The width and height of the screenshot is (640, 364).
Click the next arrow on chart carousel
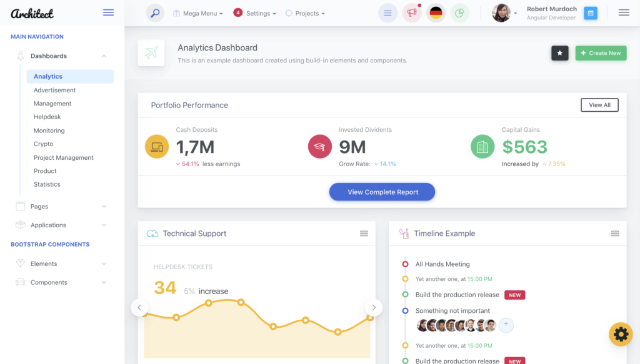coord(373,307)
